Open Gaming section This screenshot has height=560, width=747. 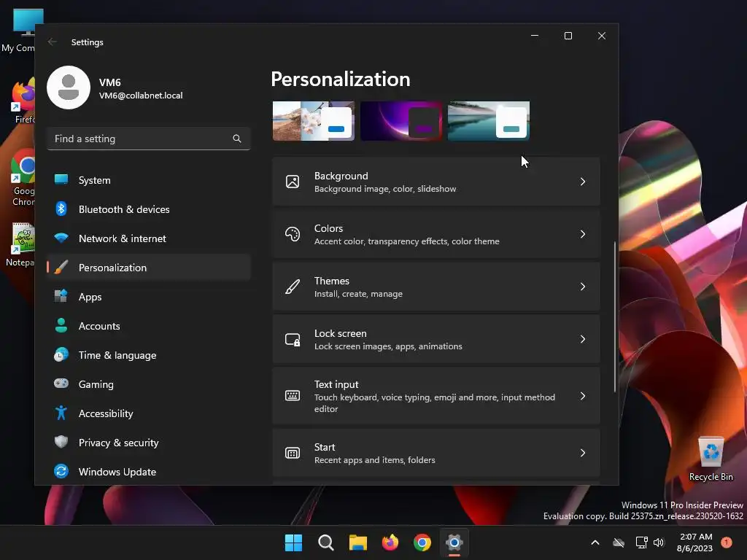[x=149, y=384]
